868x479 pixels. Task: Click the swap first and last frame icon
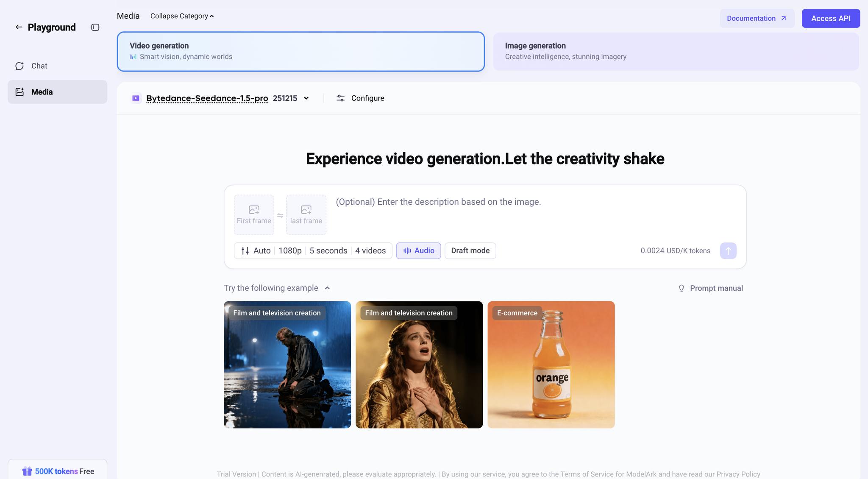280,215
